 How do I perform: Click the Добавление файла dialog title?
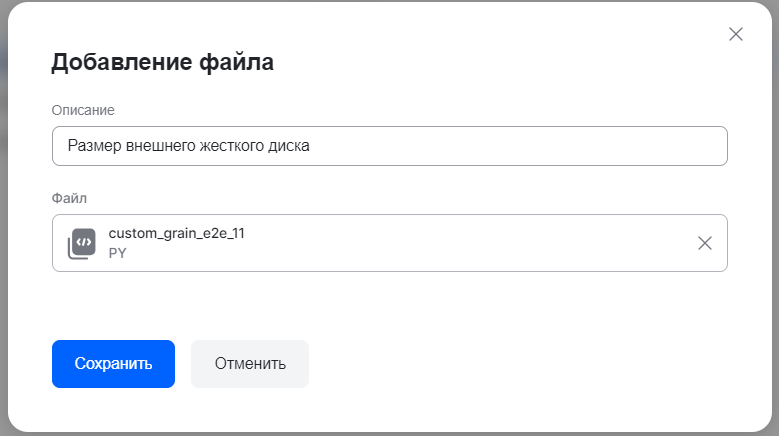tap(162, 63)
